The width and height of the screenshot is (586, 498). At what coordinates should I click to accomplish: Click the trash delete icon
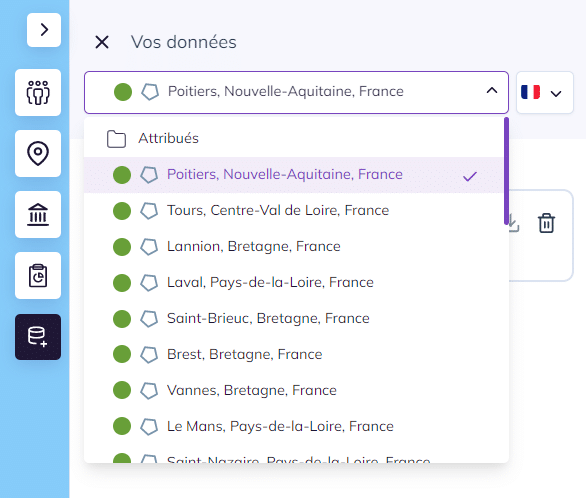click(546, 223)
